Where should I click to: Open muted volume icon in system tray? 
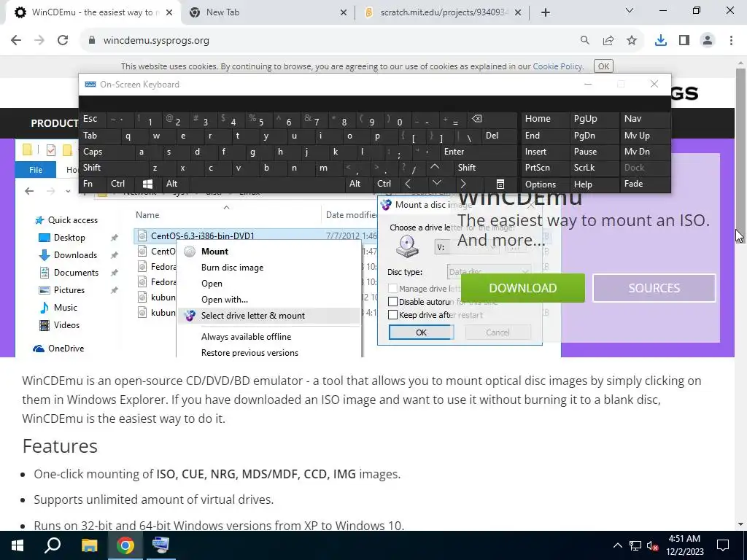coord(653,545)
